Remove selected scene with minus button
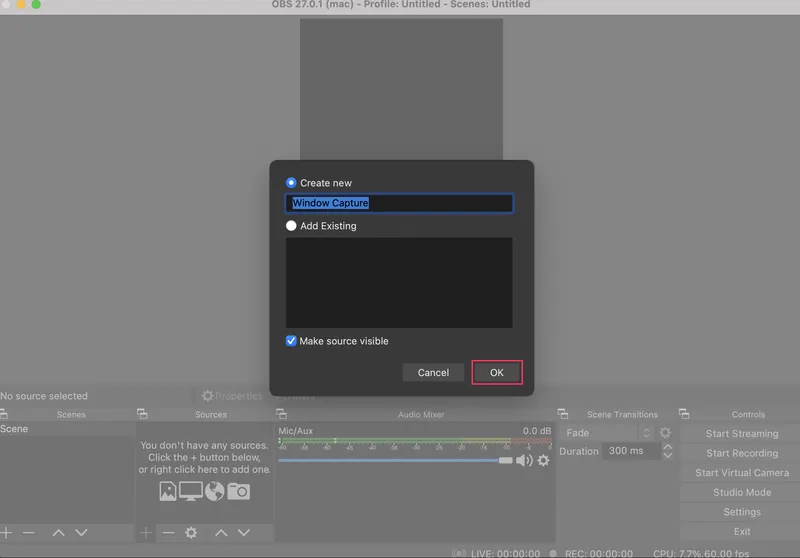Screen dimensions: 800x558 click(x=29, y=533)
